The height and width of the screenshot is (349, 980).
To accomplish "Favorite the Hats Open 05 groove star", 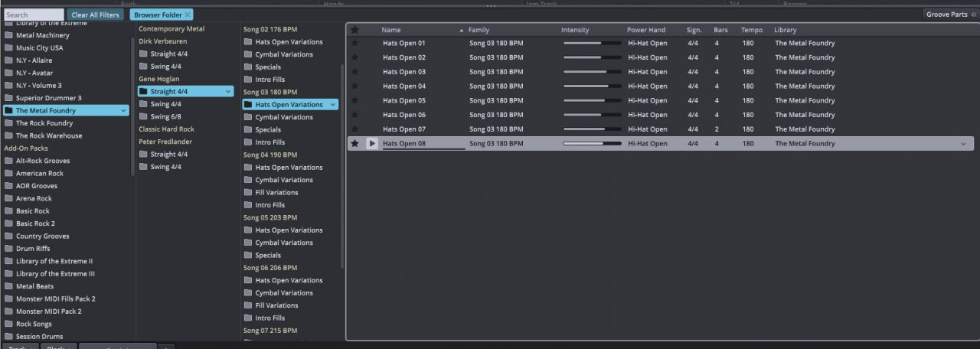I will [x=354, y=100].
